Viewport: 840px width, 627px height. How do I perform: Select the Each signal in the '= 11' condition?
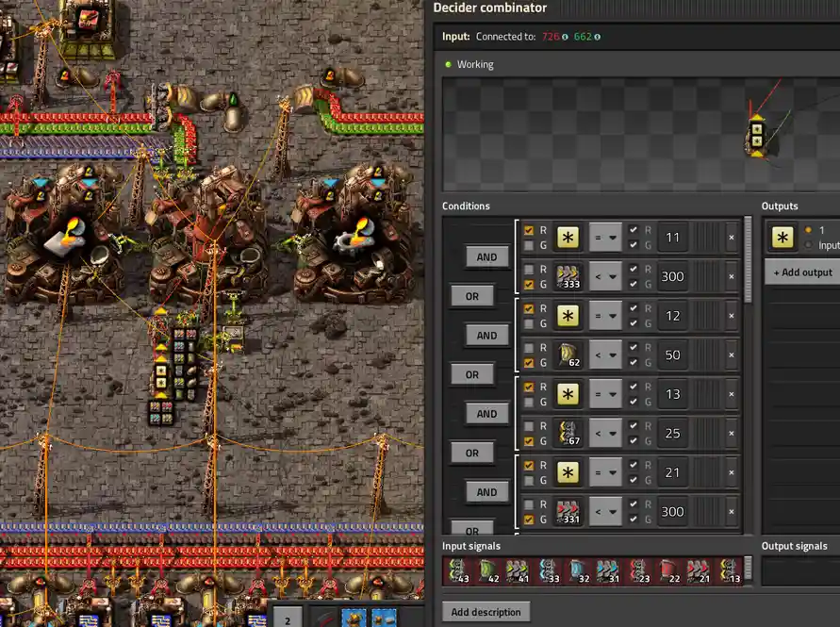pos(568,238)
